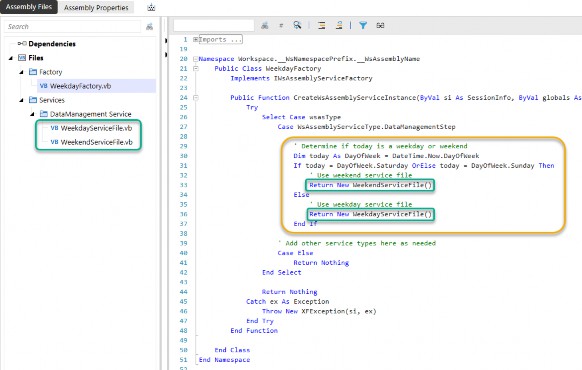Click 'Select Case wsasType' line

(301, 117)
